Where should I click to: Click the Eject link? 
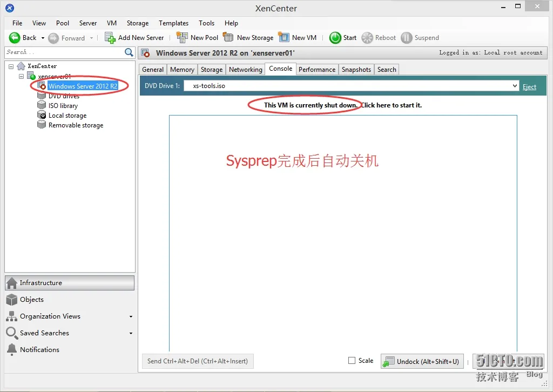tap(529, 87)
